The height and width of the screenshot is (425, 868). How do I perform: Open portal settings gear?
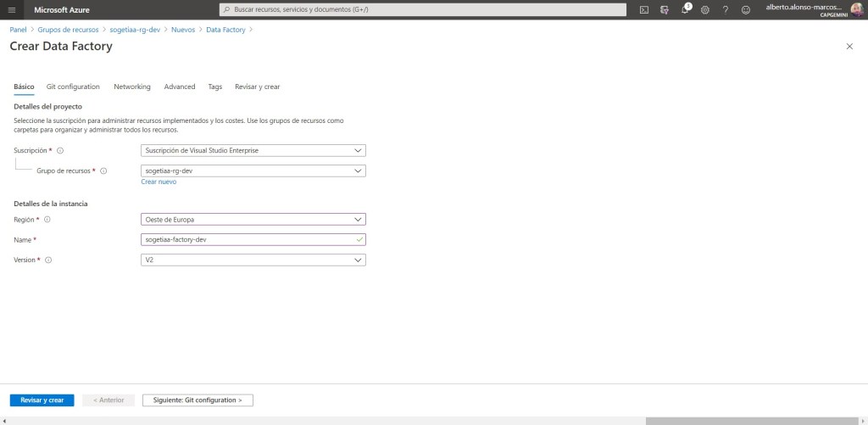[x=705, y=9]
